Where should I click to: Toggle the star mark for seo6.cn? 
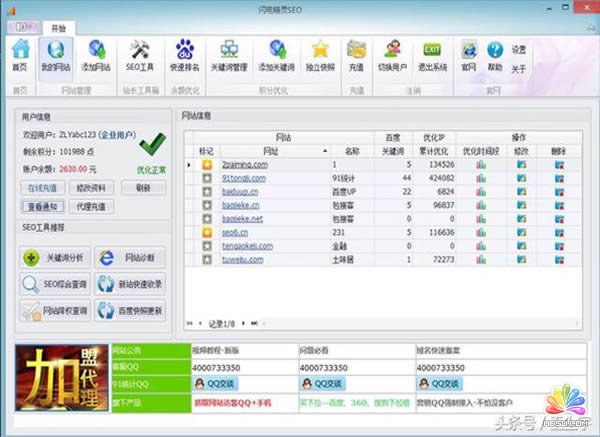pyautogui.click(x=207, y=232)
